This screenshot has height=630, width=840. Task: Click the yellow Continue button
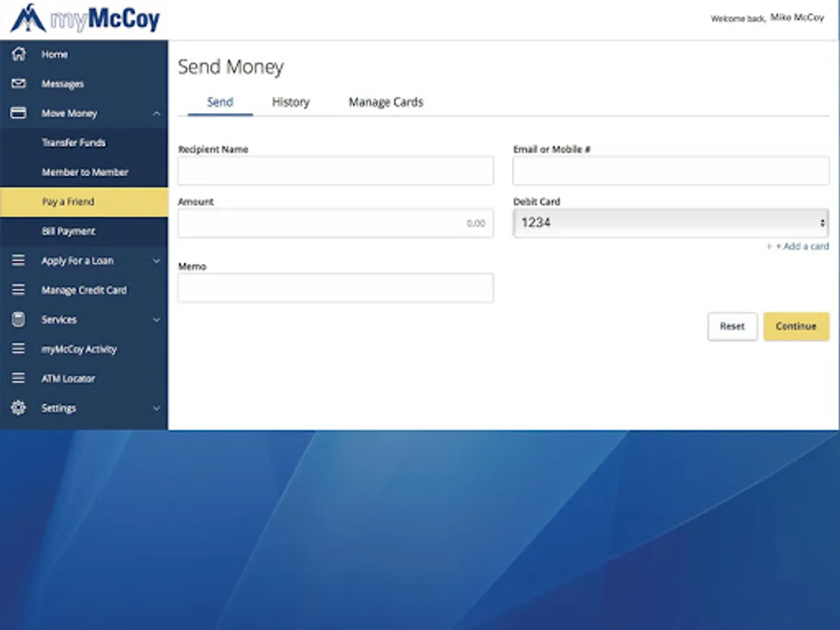point(796,326)
